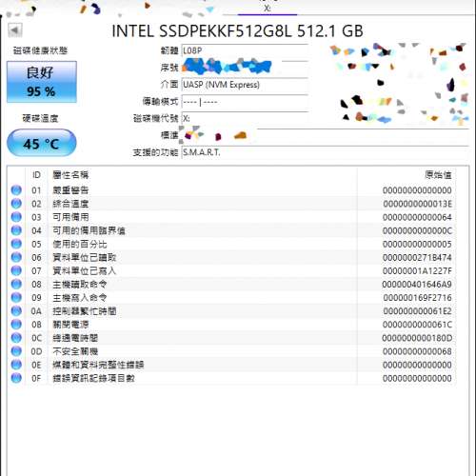Click the status orb for row 09
The image size is (476, 476).
tap(16, 297)
